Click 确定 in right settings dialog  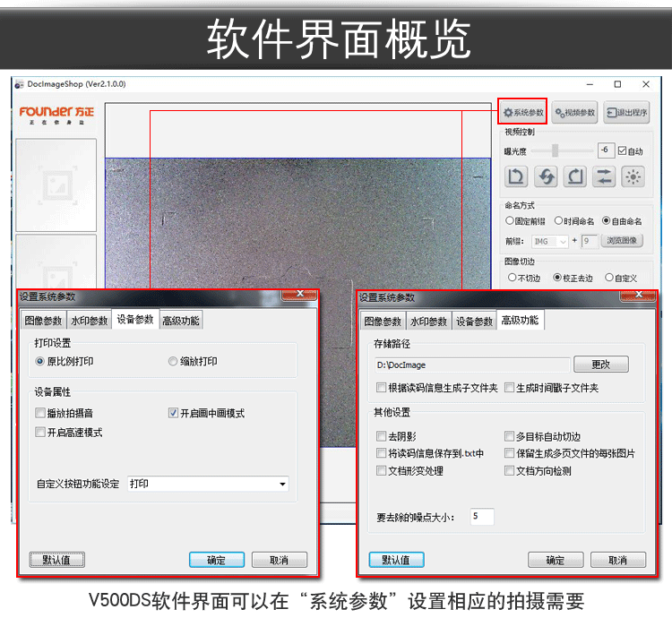[x=556, y=560]
